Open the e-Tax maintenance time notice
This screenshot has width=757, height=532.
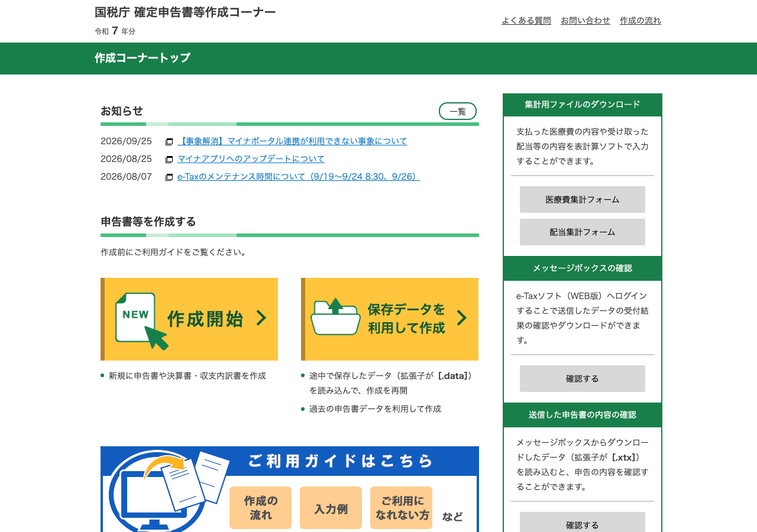[x=299, y=177]
